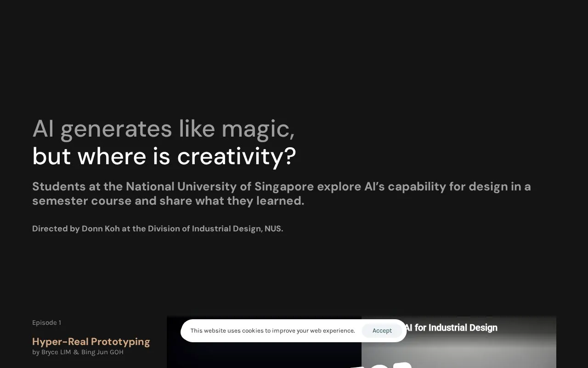Select the 'AI generates like magic,' heading

pyautogui.click(x=163, y=128)
